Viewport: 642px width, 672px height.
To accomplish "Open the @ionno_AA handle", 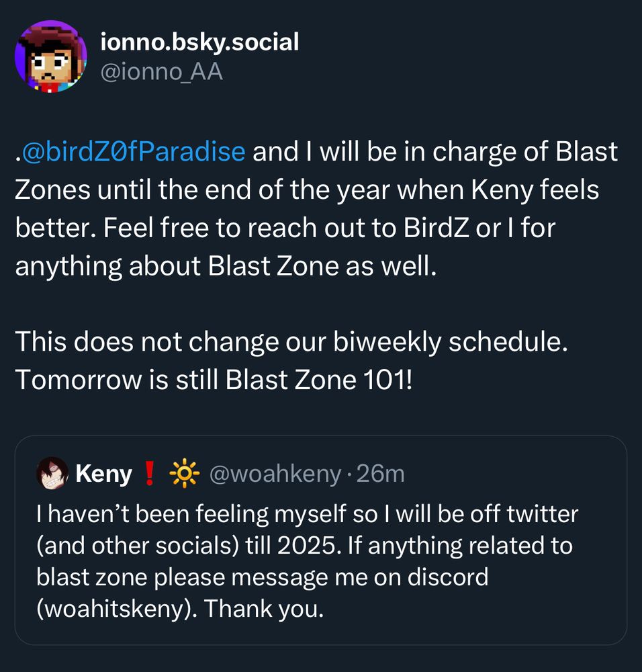I will click(161, 71).
